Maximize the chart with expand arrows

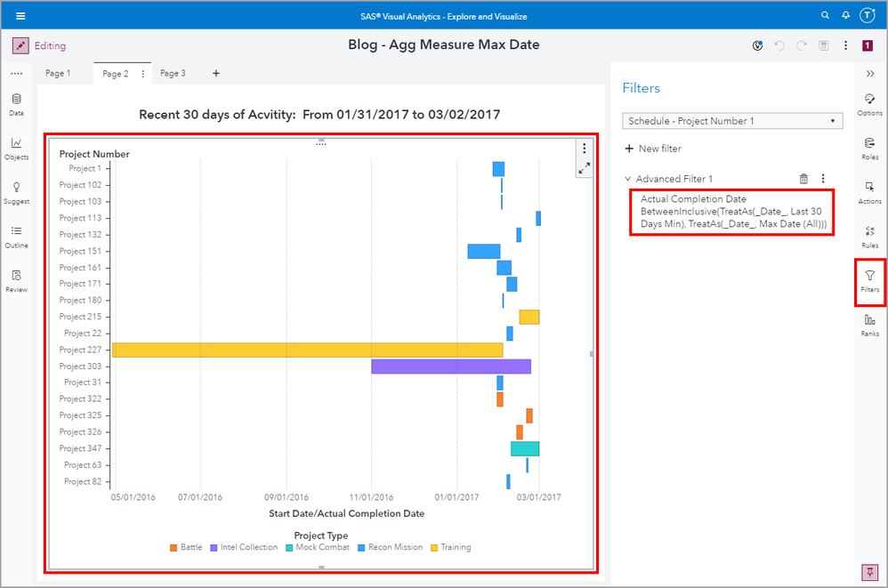pos(584,168)
